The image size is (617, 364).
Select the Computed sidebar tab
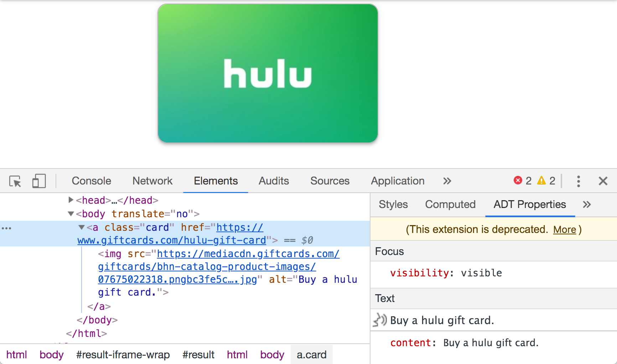coord(450,204)
